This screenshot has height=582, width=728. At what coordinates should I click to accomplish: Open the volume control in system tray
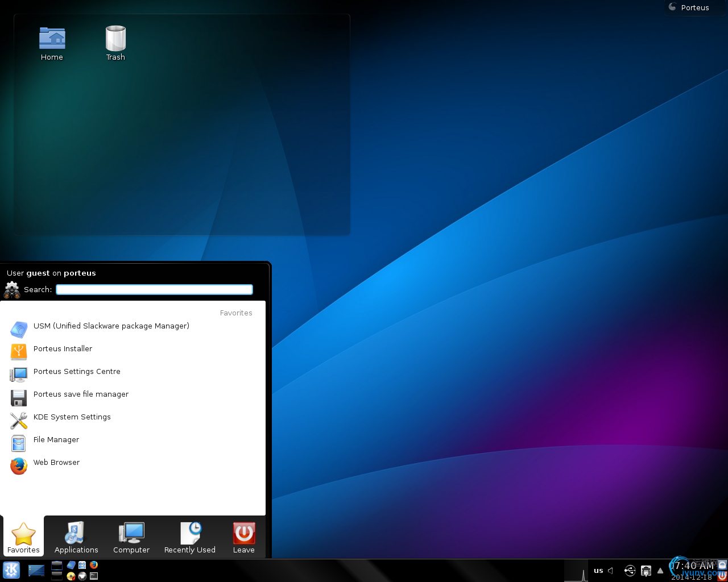[611, 571]
